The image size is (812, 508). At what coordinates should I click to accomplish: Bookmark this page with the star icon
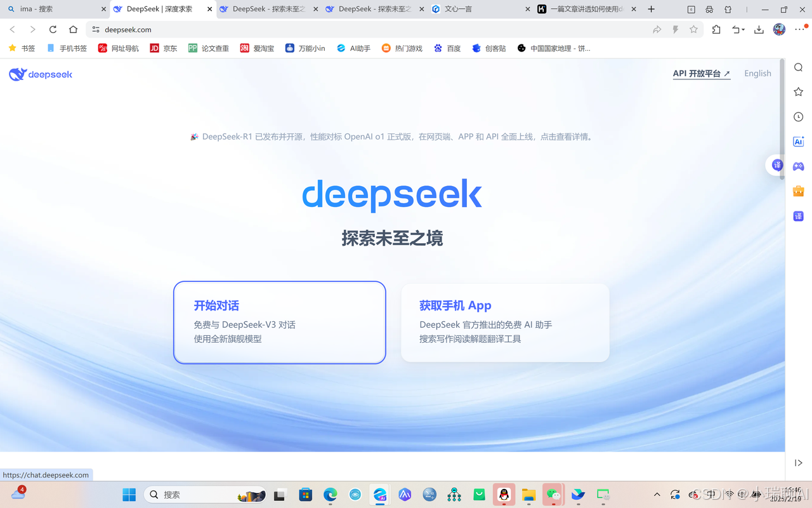pyautogui.click(x=693, y=29)
